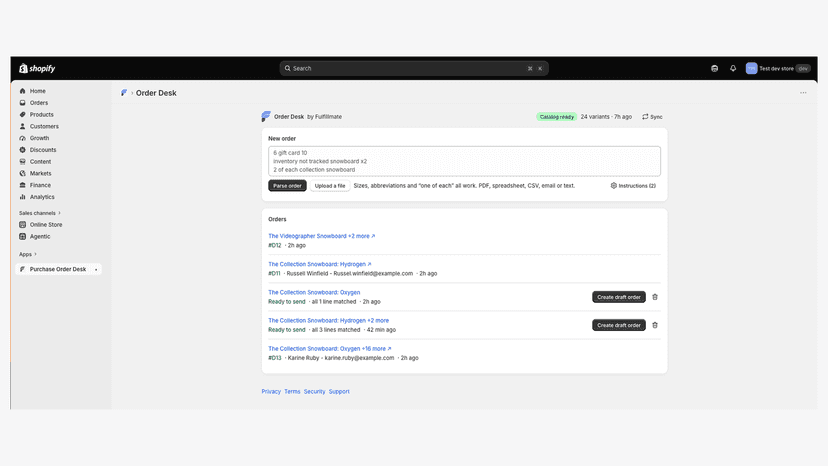Click the Parse order button
828x466 pixels.
pyautogui.click(x=287, y=185)
